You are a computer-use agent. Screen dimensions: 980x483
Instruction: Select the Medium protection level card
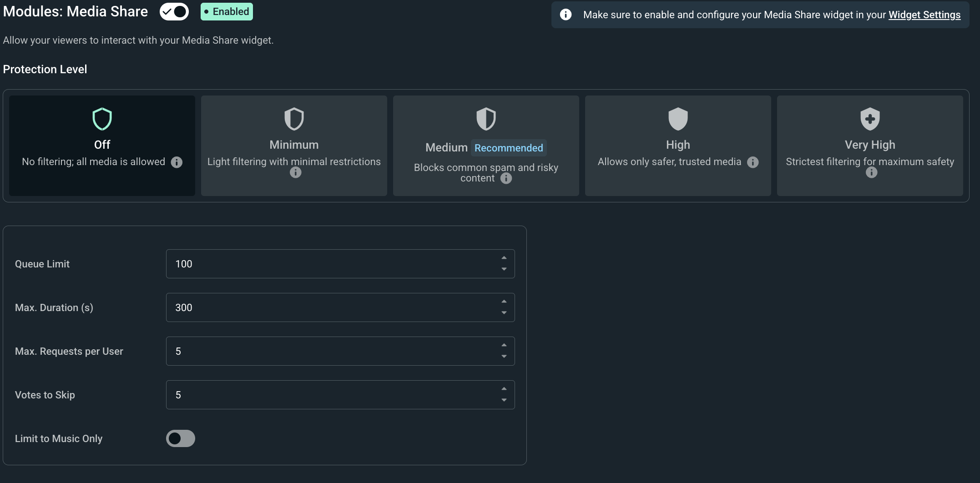coord(486,146)
